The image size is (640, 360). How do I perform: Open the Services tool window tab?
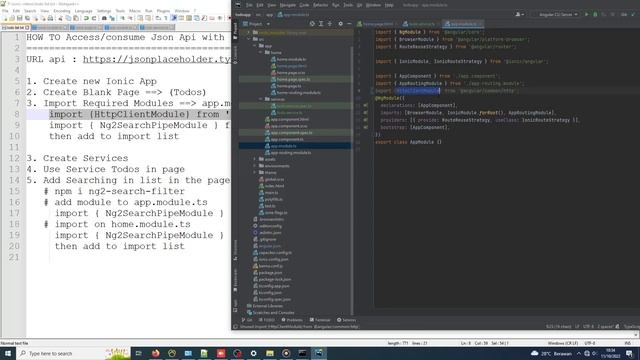click(x=347, y=320)
